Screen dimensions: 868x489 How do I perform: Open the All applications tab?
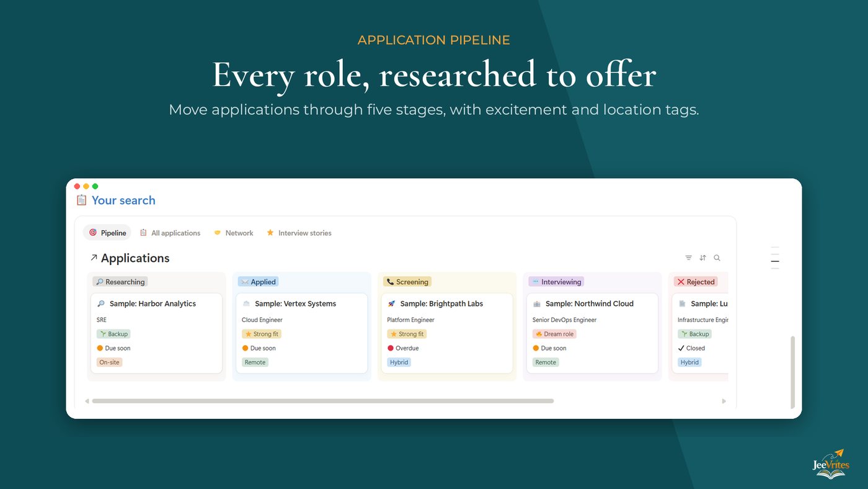170,233
